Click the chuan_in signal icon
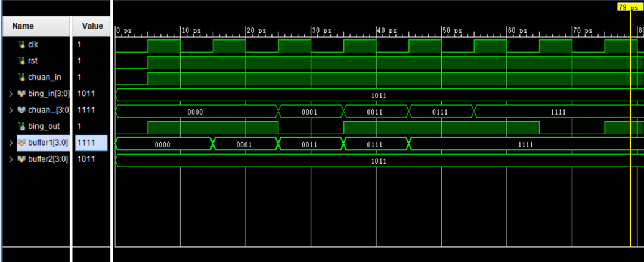Image resolution: width=644 pixels, height=262 pixels. point(22,77)
